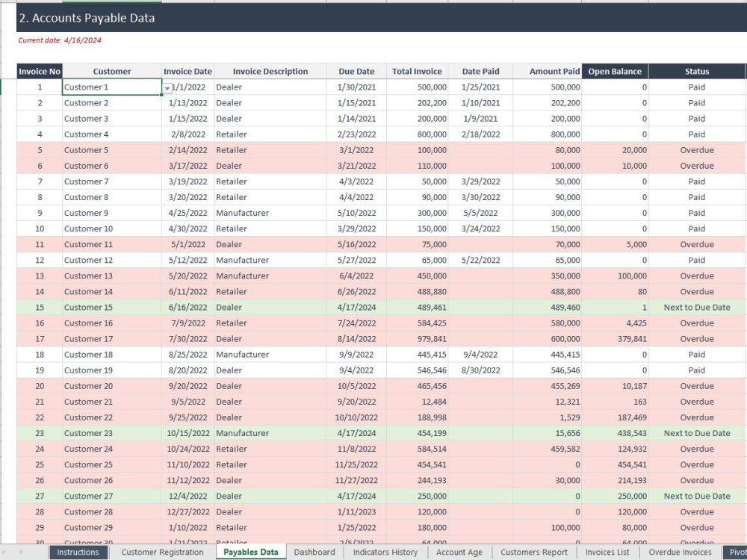Select the 459,582 amount paid cell
Viewport: 747px width, 560px height.
click(x=547, y=449)
